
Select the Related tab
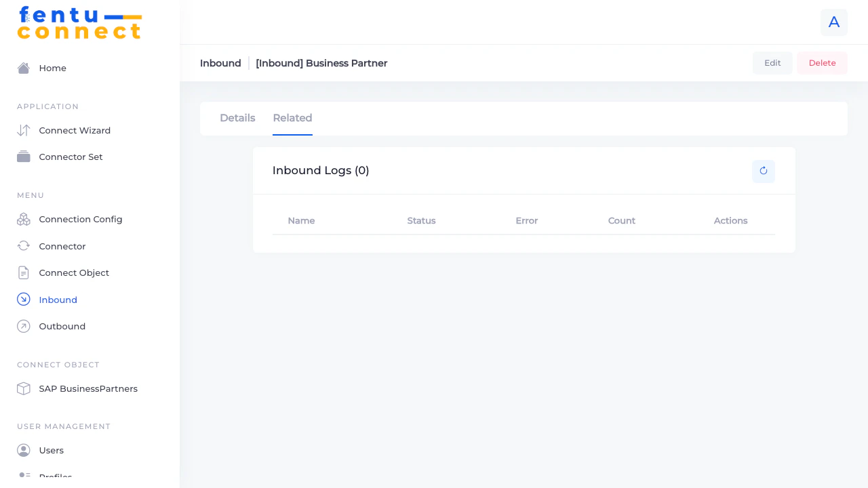292,118
